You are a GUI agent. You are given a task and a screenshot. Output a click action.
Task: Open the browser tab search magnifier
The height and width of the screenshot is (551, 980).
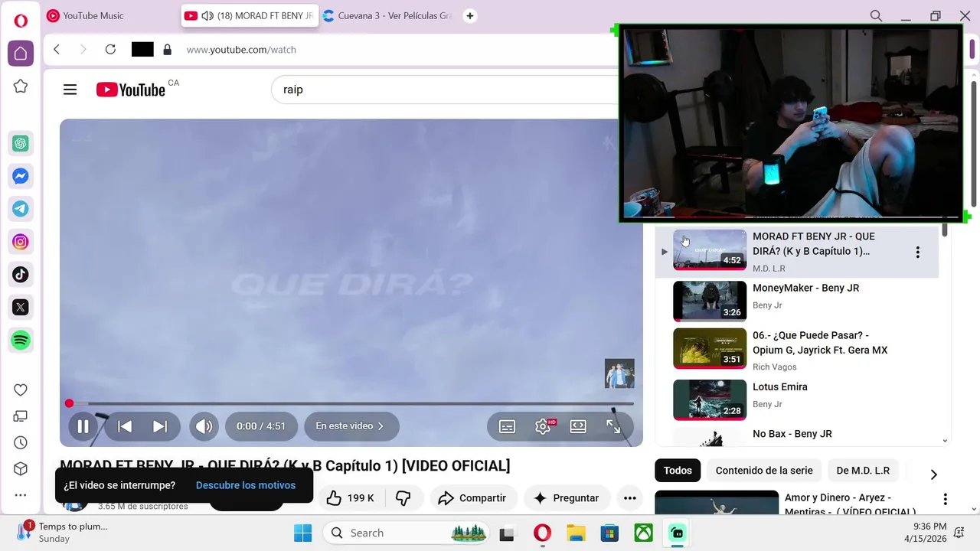(876, 15)
